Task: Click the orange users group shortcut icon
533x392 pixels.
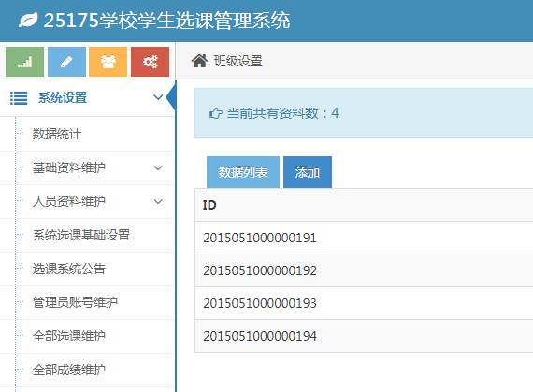Action: (x=108, y=62)
